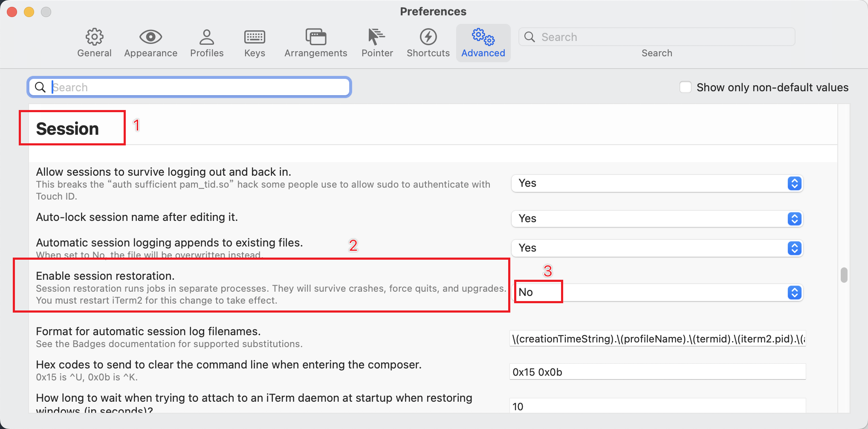Viewport: 868px width, 429px height.
Task: Click 'Enable session restoration.' setting text
Action: click(105, 276)
